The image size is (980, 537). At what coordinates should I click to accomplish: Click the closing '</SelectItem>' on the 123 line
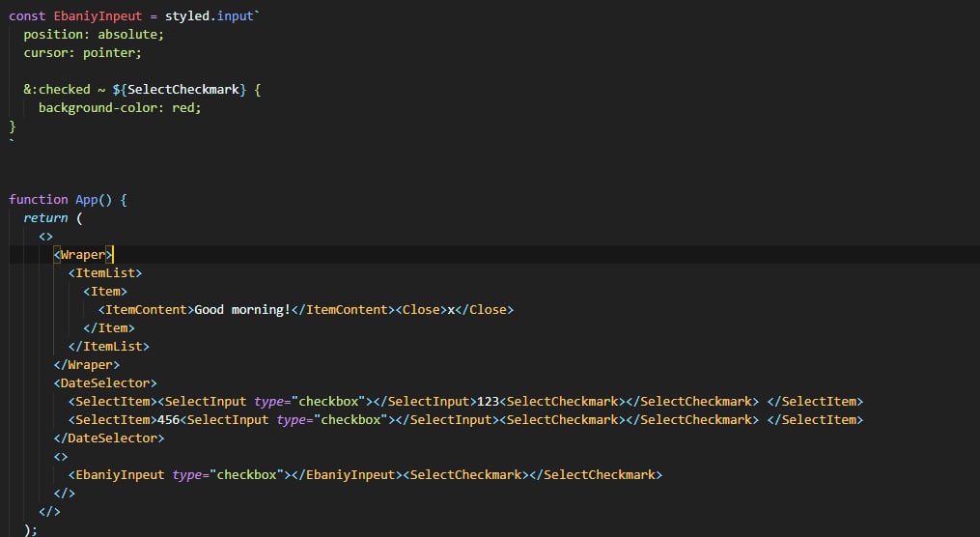815,402
